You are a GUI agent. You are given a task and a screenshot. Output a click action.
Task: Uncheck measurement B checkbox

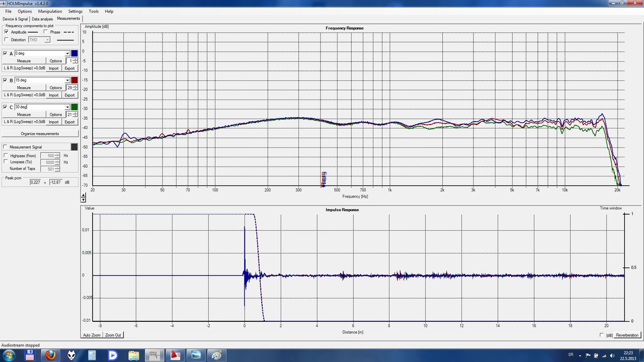(5, 80)
